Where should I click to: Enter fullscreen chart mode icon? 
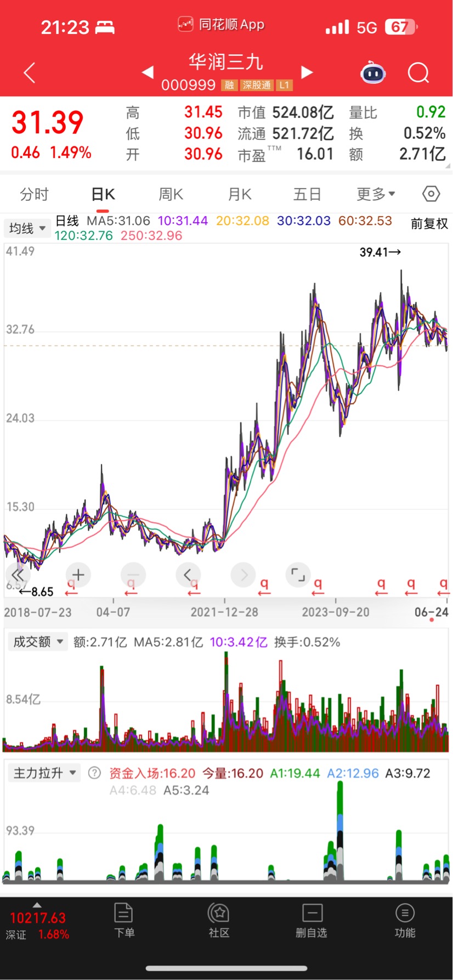point(298,575)
